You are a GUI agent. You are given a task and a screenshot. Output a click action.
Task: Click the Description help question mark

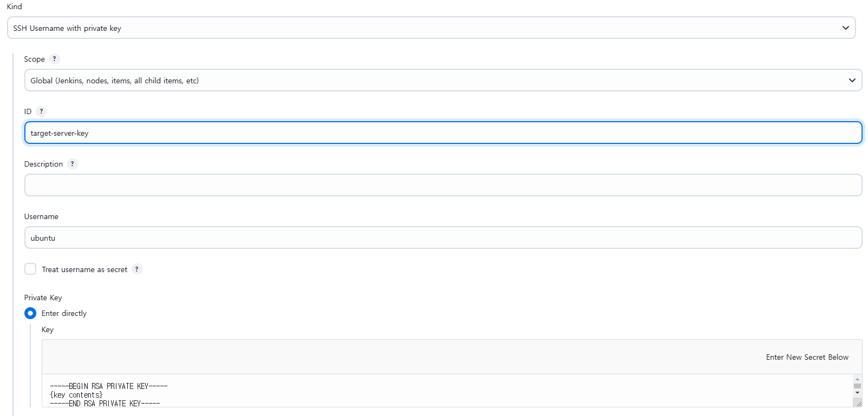[x=73, y=164]
